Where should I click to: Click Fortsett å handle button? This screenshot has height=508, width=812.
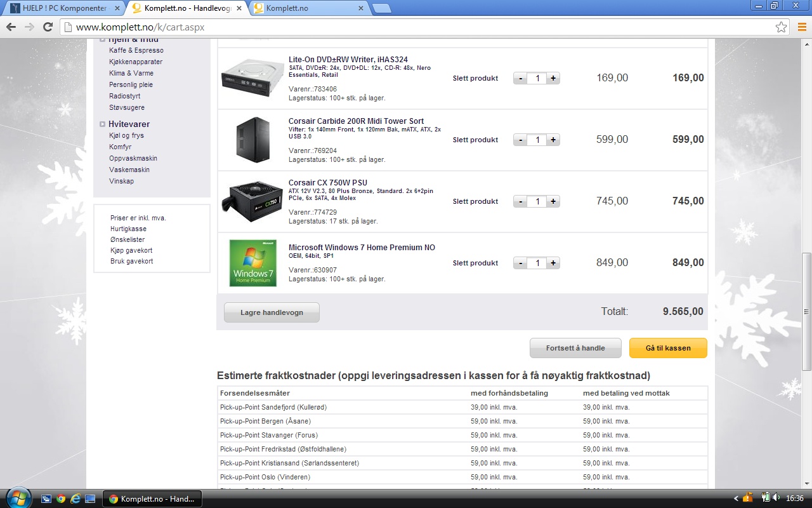tap(575, 348)
